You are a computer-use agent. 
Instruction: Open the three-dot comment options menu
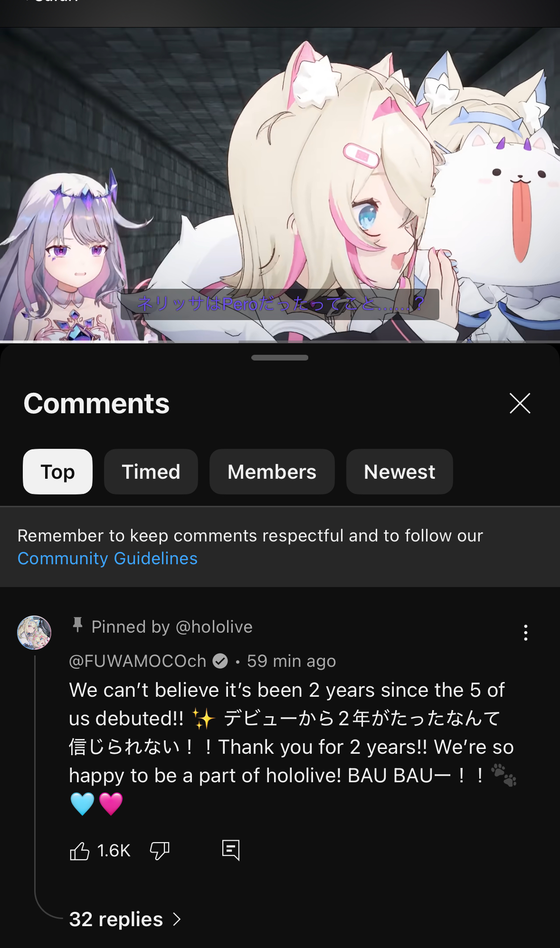525,633
